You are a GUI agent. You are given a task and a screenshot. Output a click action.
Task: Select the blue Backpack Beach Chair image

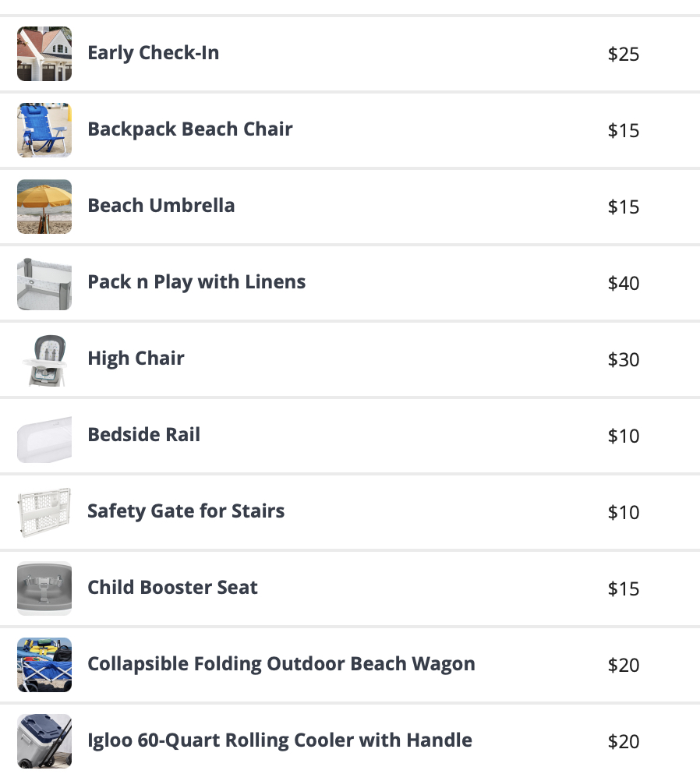pos(44,130)
